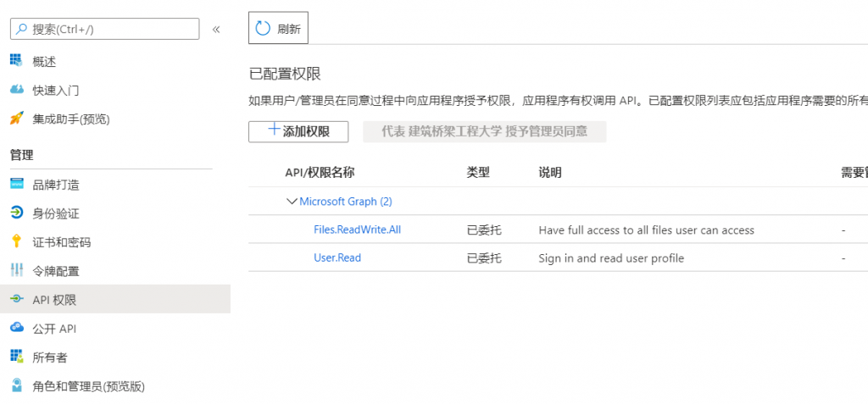868x404 pixels.
Task: Click the 品牌打造 branding icon
Action: (x=16, y=185)
